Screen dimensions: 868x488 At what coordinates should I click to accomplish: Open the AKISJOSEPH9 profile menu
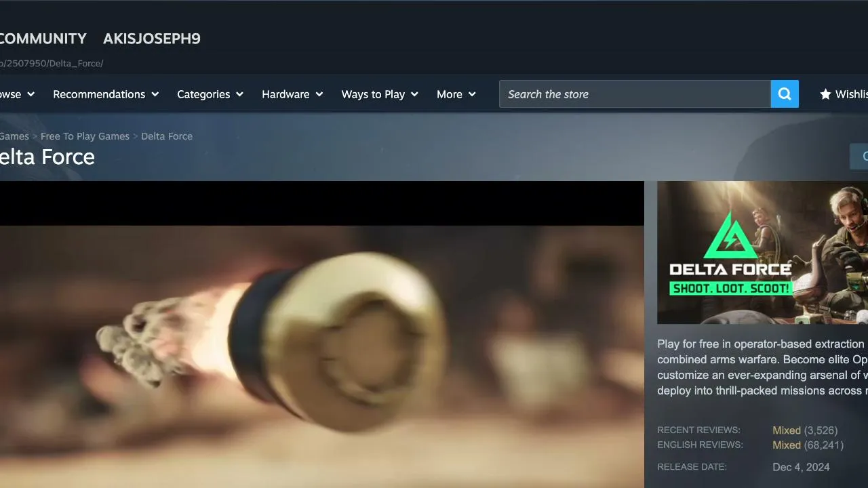[x=152, y=39]
